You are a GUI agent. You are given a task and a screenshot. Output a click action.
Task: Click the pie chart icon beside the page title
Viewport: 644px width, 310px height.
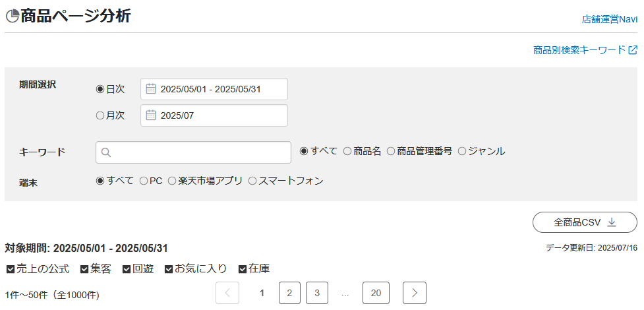[x=12, y=17]
